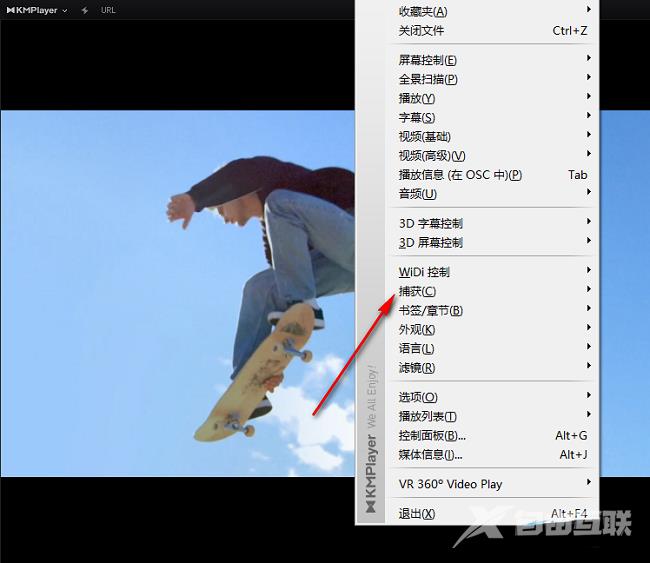Open 控制面板(B)... from the menu
Screen dimensions: 650x563
[x=432, y=436]
